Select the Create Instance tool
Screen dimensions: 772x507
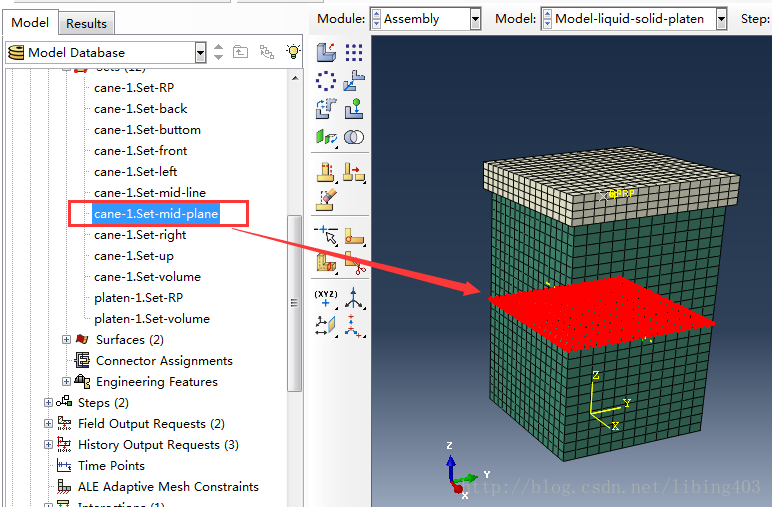[x=326, y=52]
